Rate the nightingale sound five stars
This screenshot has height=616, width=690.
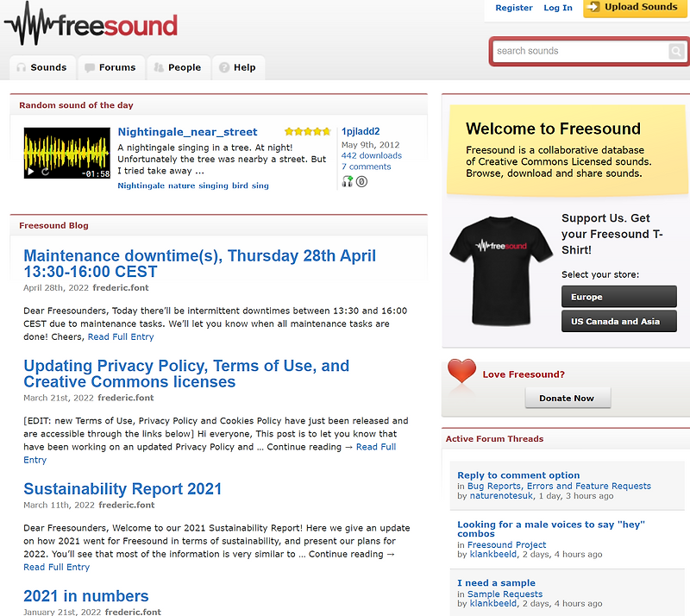(x=327, y=131)
